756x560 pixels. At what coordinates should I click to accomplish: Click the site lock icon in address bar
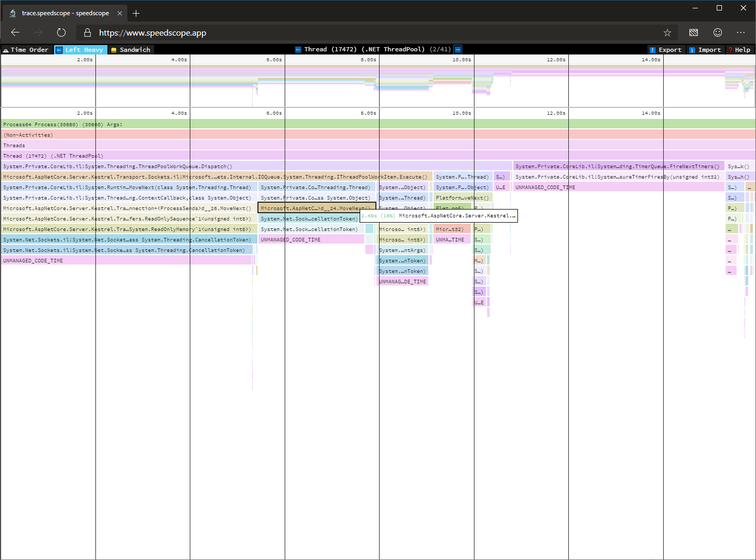(x=88, y=32)
